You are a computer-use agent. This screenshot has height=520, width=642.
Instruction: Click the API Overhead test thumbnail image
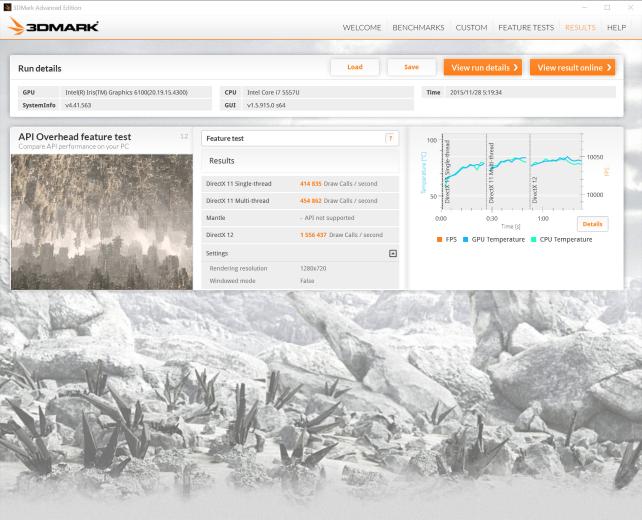coord(102,222)
